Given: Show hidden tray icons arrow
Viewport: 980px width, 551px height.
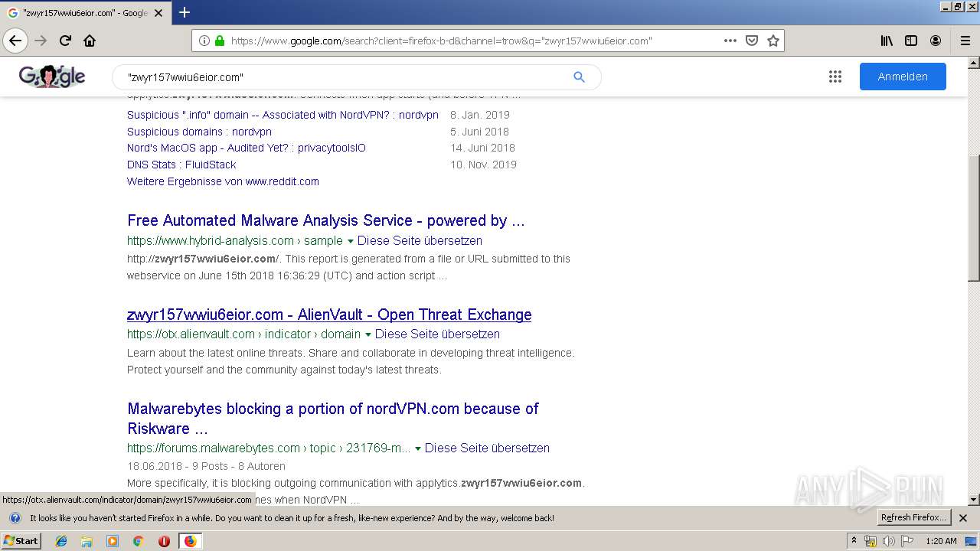Looking at the screenshot, I should (x=854, y=541).
